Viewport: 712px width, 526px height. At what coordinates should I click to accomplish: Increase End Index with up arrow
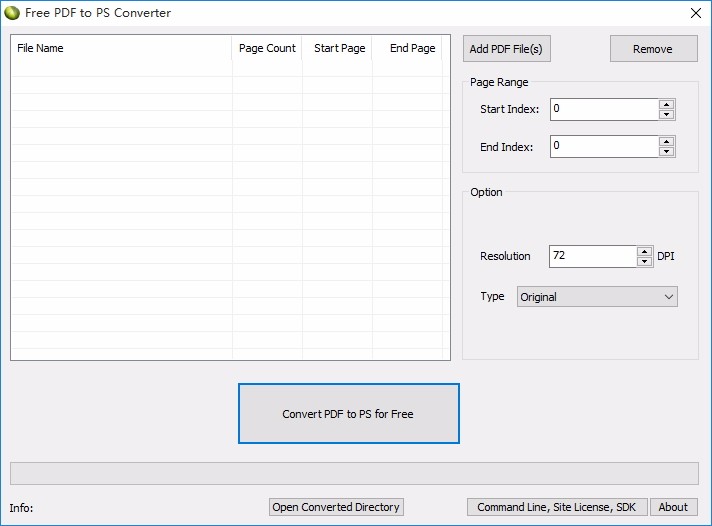pos(666,142)
